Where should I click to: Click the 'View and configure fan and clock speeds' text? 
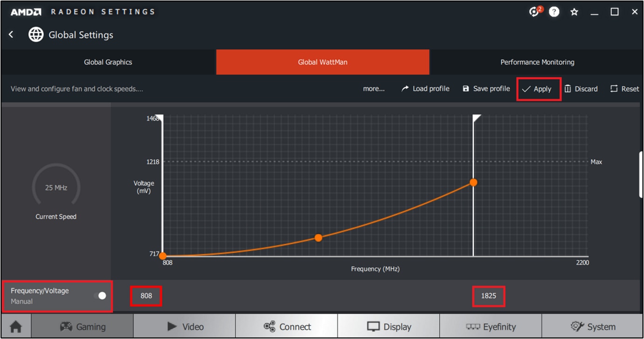76,89
